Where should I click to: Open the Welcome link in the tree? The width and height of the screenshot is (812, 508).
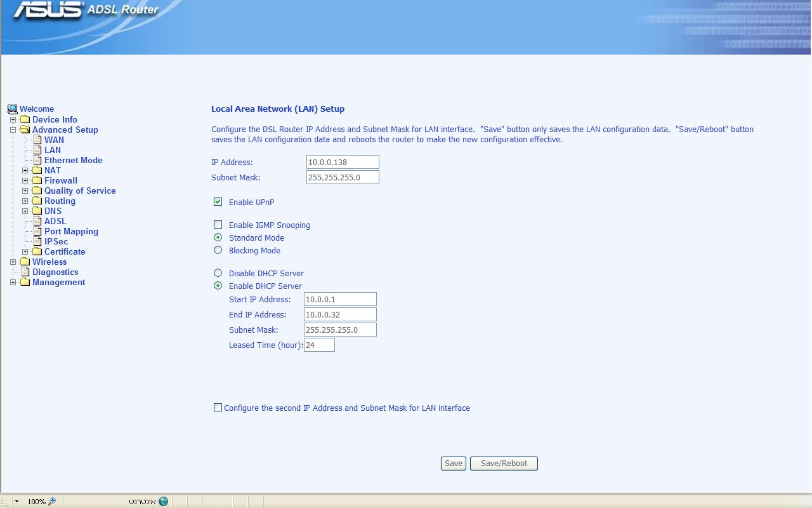point(37,109)
